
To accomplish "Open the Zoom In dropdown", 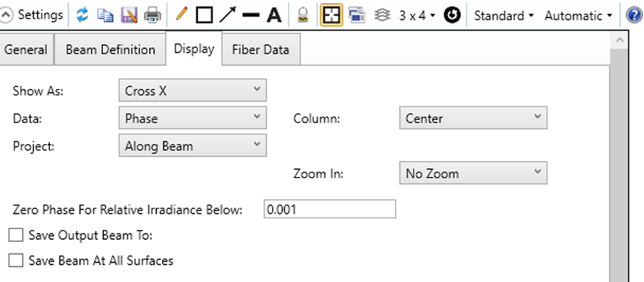I will click(x=473, y=172).
